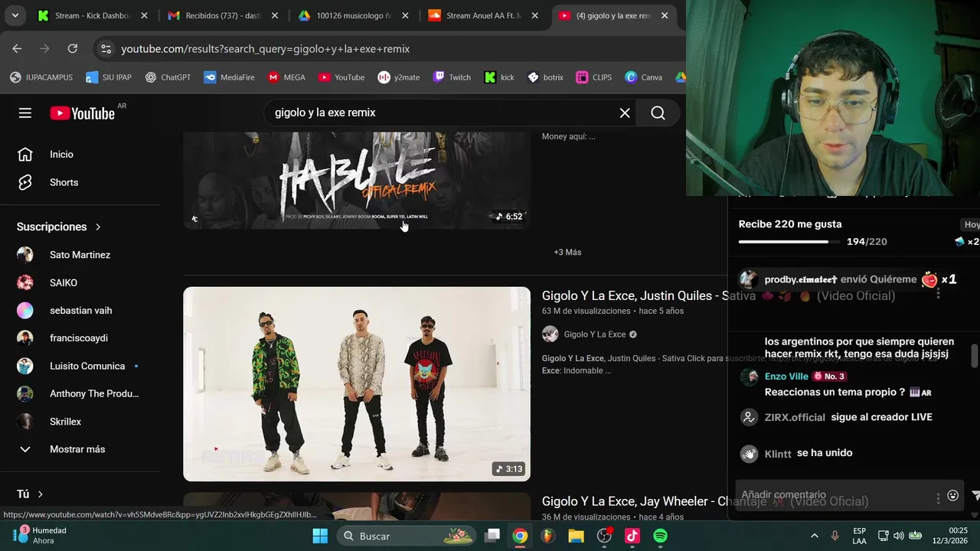This screenshot has height=551, width=980.
Task: Show hidden system tray icons
Action: point(814,536)
